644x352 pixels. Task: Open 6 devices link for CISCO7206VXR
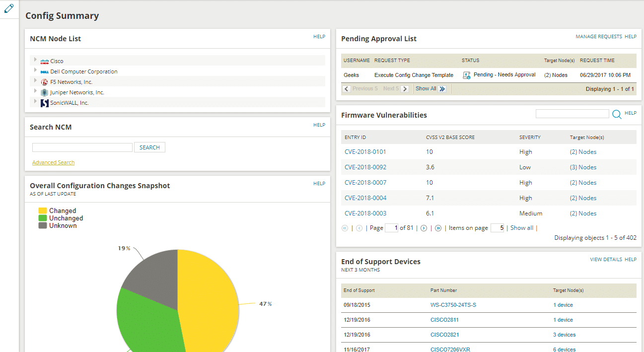pyautogui.click(x=565, y=350)
